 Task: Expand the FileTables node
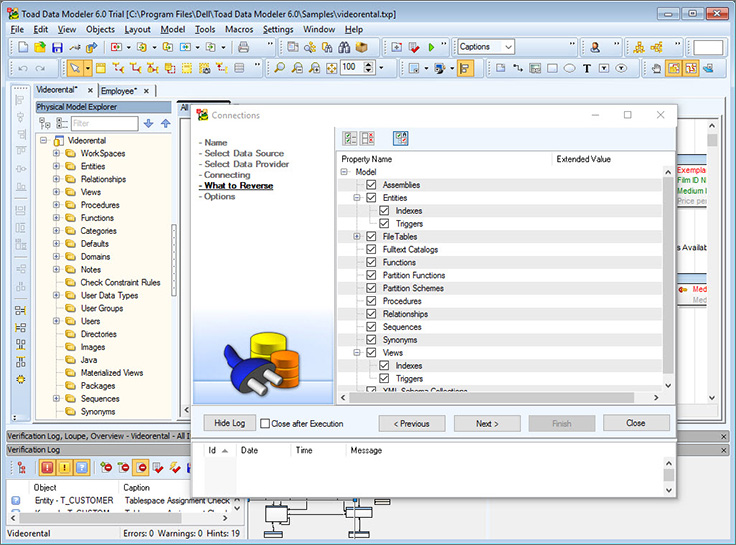coord(357,236)
